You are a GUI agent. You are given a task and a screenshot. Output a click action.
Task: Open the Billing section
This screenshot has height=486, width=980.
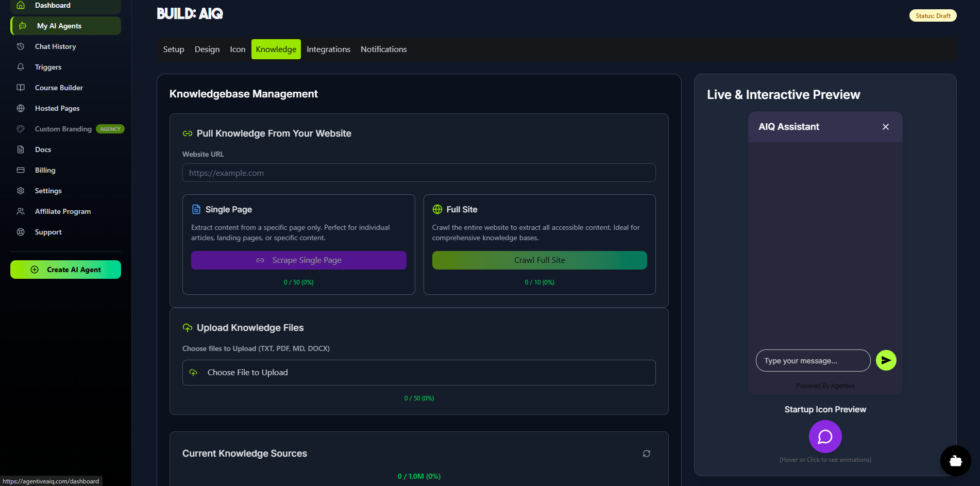[x=45, y=170]
